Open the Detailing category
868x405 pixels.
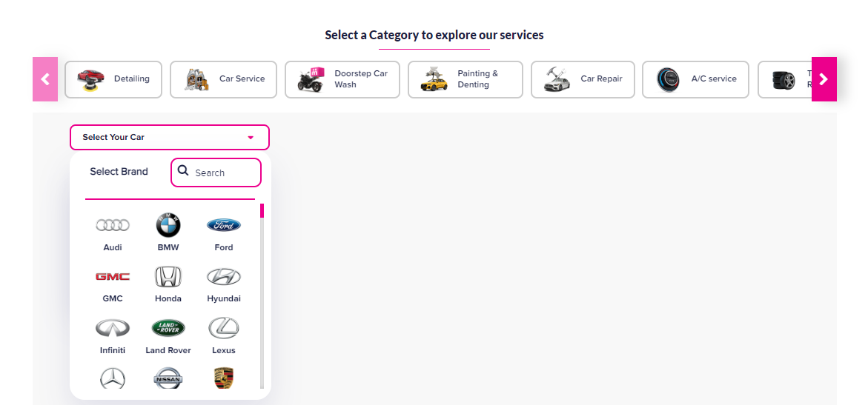point(113,79)
